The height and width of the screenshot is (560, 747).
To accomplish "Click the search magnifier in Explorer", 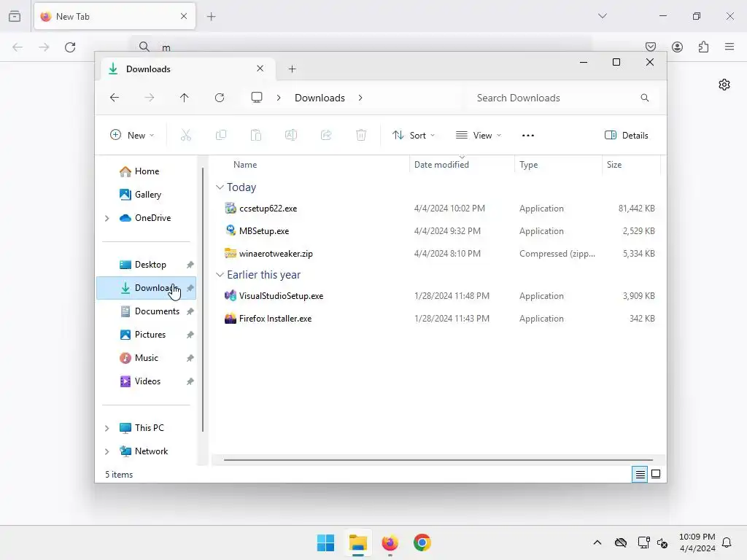I will [645, 98].
